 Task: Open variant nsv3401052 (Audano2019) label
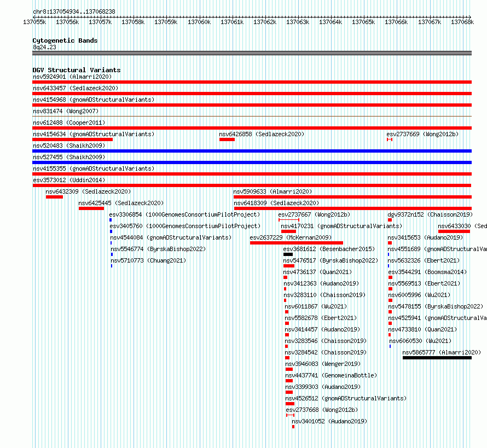[x=329, y=421]
